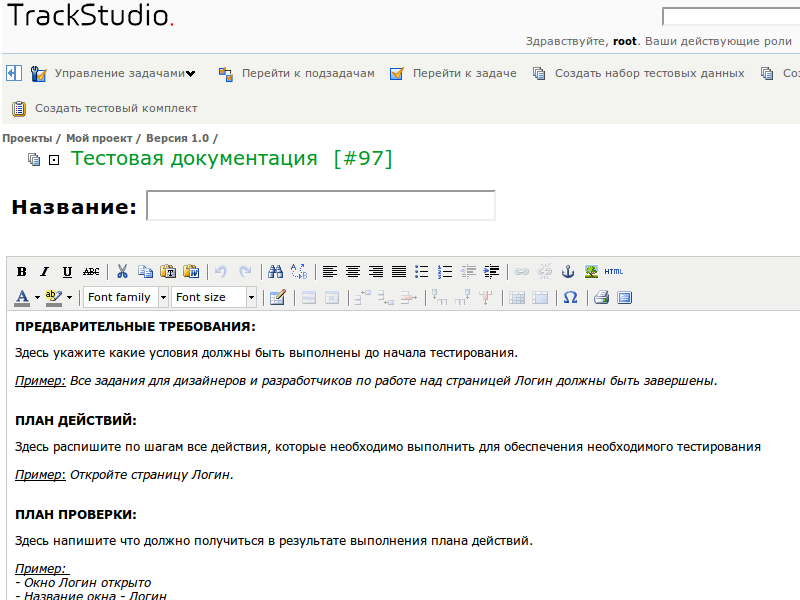Click the cut scissors icon
The width and height of the screenshot is (800, 600).
click(x=122, y=272)
